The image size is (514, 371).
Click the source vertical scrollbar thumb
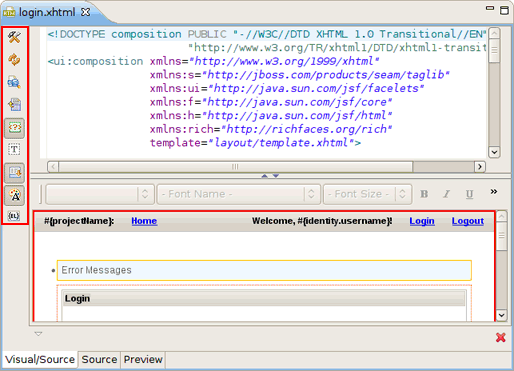[x=494, y=50]
